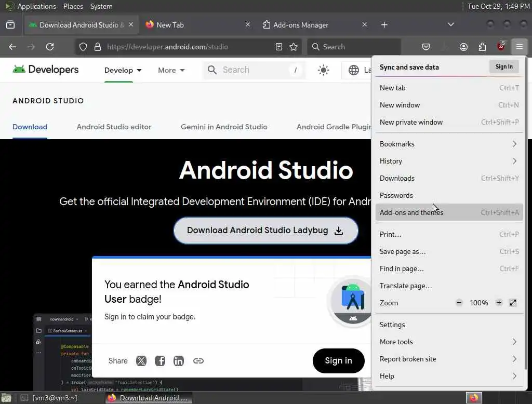Expand the Report broken site submenu
Screen dimensions: 532x404
[449, 359]
